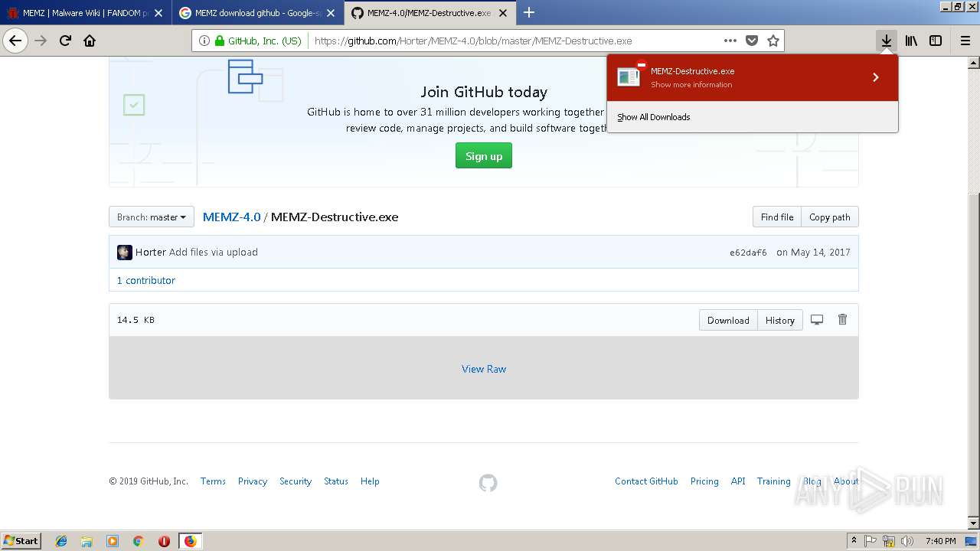Click the 7:40 PM taskbar clock
Screen dimensions: 980x551
pyautogui.click(x=940, y=541)
